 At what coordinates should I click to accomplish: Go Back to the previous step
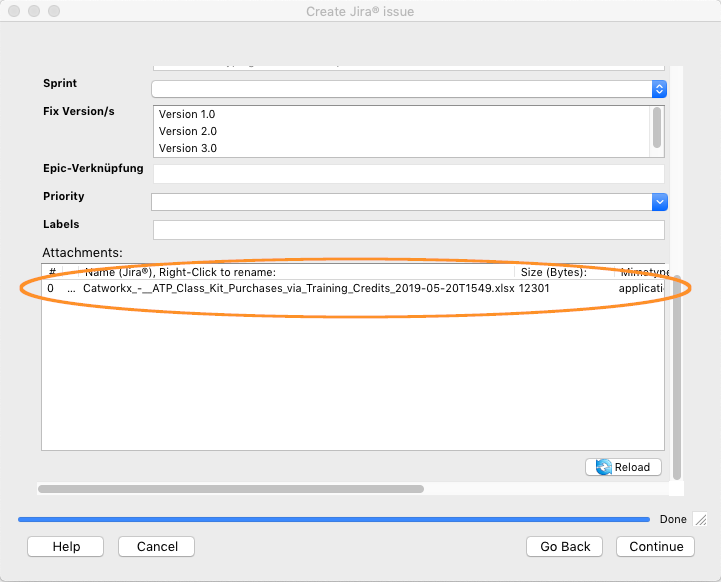point(565,546)
